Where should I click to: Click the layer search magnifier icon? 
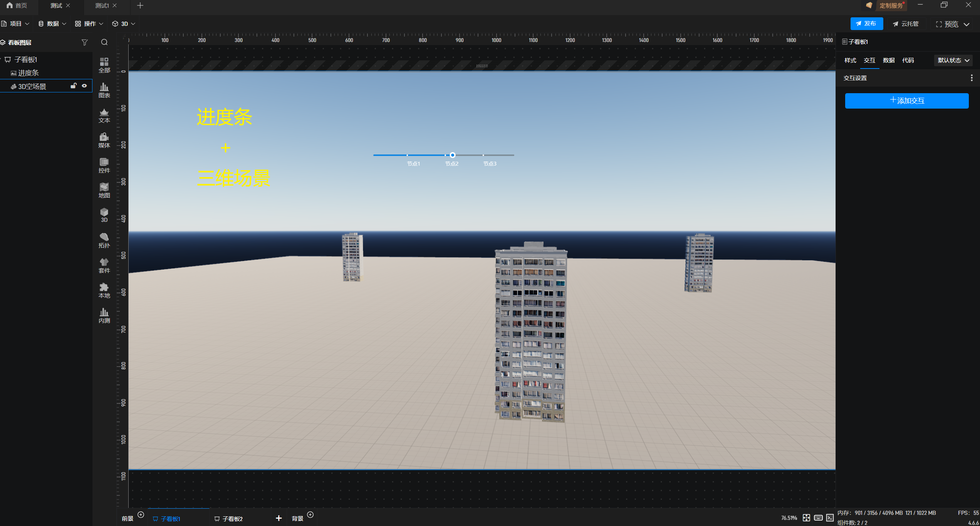(104, 42)
